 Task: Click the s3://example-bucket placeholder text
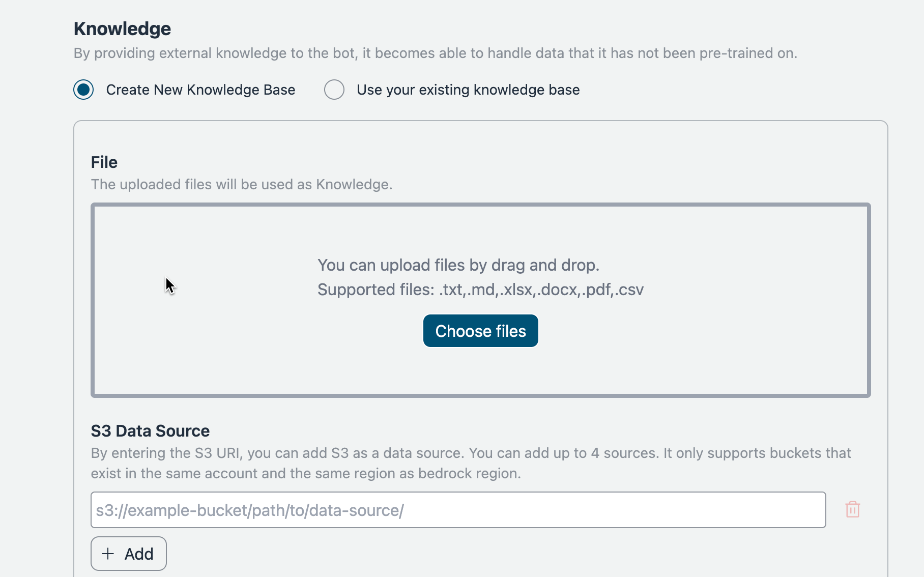pos(250,510)
